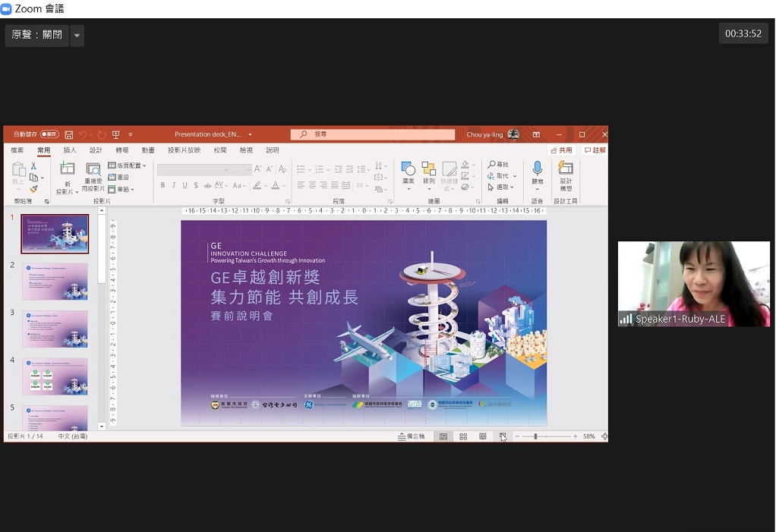Increase font size with the larger A icon
Image resolution: width=776 pixels, height=532 pixels.
coord(258,169)
